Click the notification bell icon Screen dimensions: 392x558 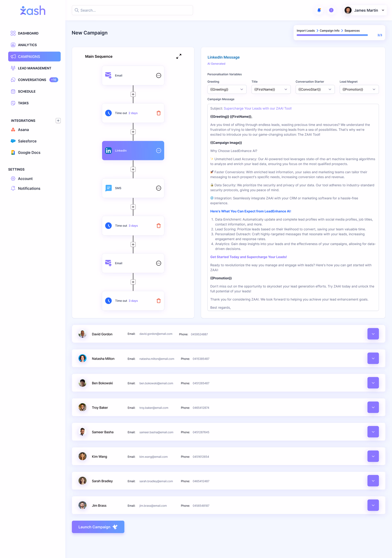tap(319, 10)
